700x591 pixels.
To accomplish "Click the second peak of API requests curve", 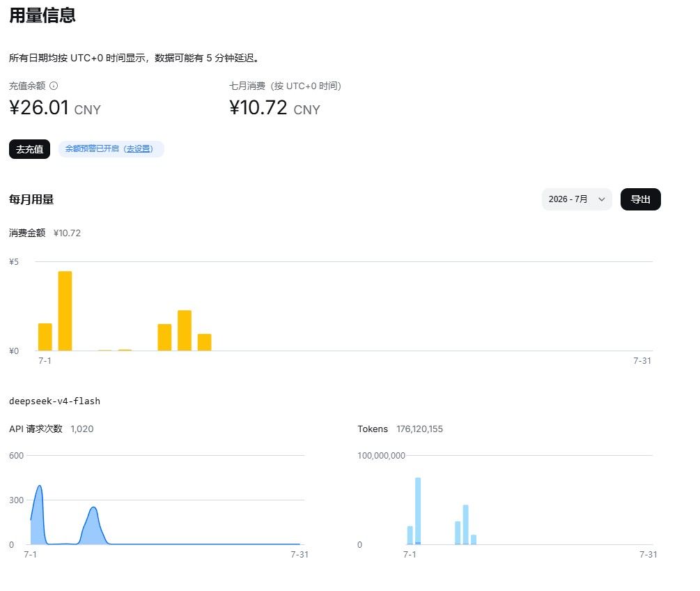I will tap(93, 508).
